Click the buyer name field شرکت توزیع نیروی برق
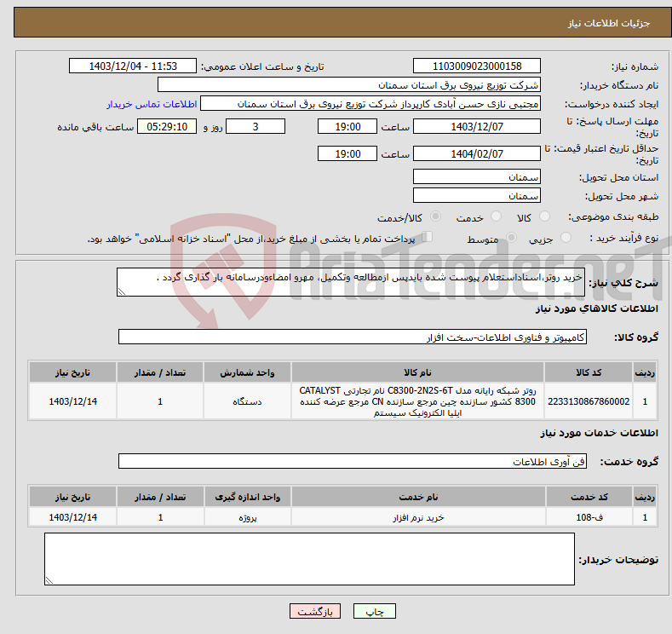Screen dimensions: 672x634 [349, 85]
